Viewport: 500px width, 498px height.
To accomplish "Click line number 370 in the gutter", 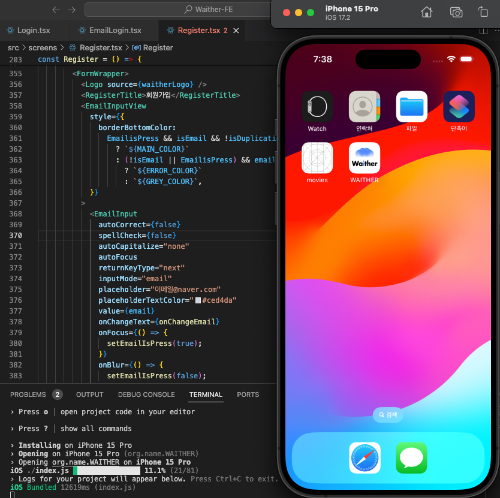I will point(16,235).
